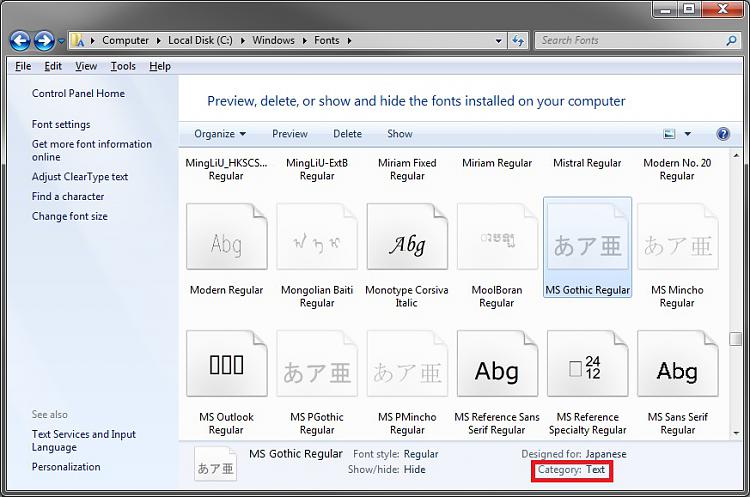Click the Modern No. 20 Regular label
Image resolution: width=750 pixels, height=497 pixels.
point(677,169)
